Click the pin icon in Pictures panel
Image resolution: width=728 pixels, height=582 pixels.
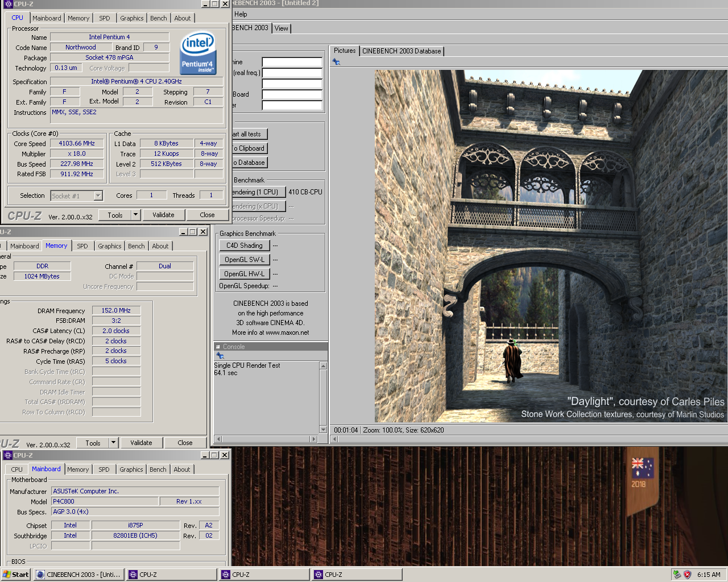[337, 62]
